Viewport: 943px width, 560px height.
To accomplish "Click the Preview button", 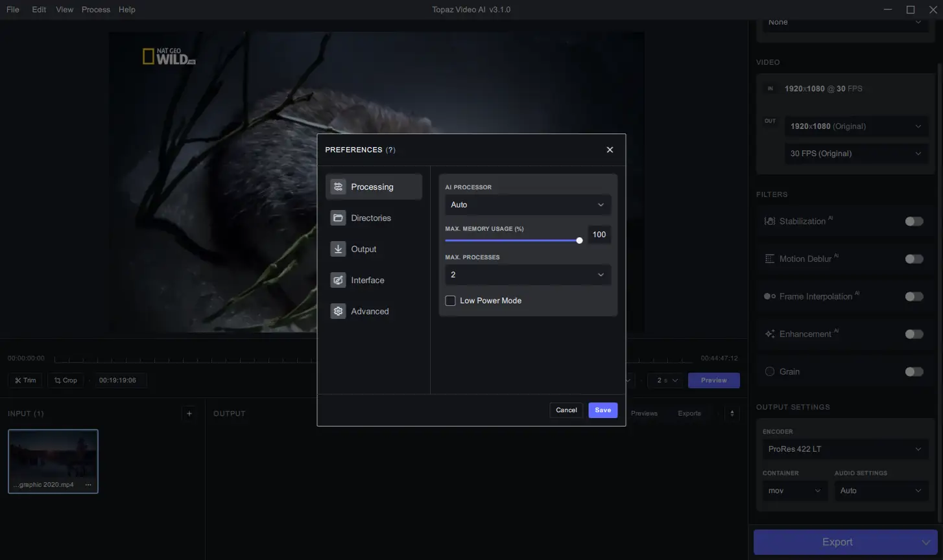I will (x=713, y=380).
